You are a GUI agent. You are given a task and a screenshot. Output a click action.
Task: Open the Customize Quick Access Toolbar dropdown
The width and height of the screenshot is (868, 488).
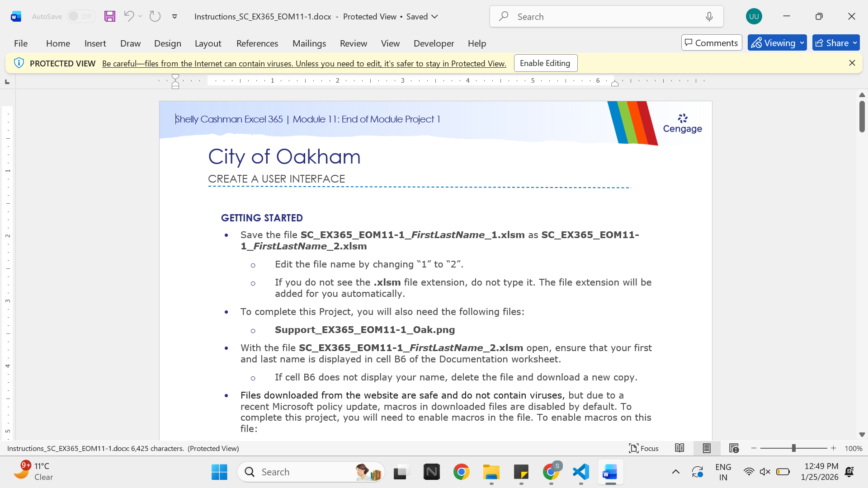[x=175, y=17]
